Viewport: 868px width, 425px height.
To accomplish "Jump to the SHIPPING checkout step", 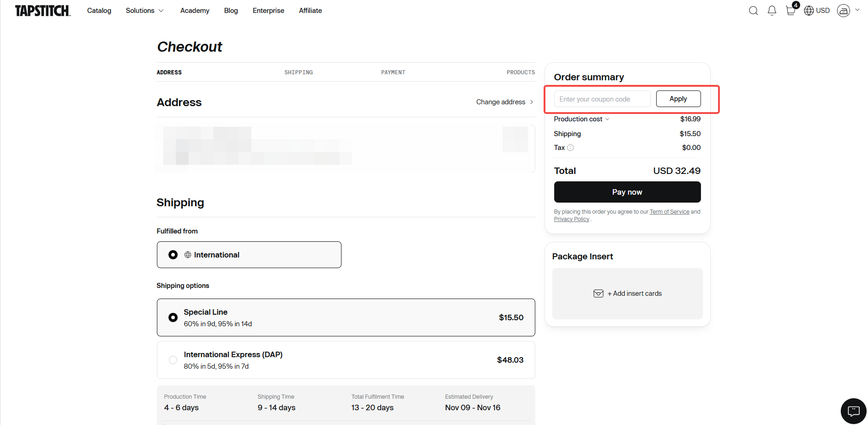I will click(x=299, y=72).
